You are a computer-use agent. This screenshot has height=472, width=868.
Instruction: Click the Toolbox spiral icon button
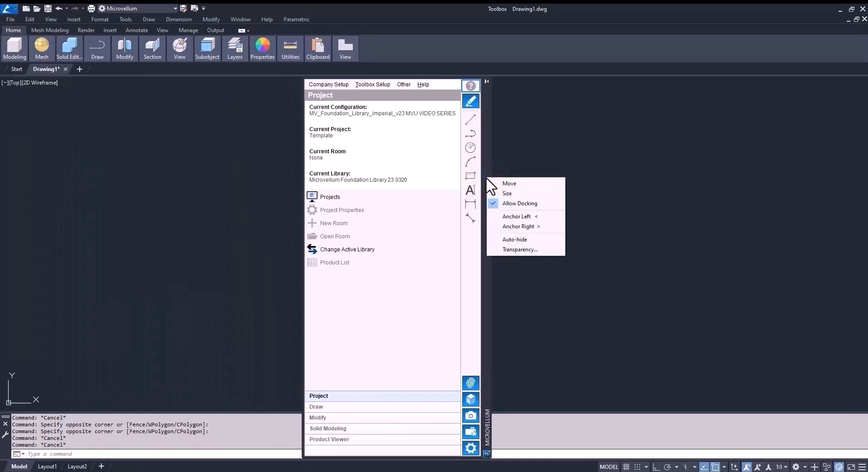pyautogui.click(x=471, y=383)
